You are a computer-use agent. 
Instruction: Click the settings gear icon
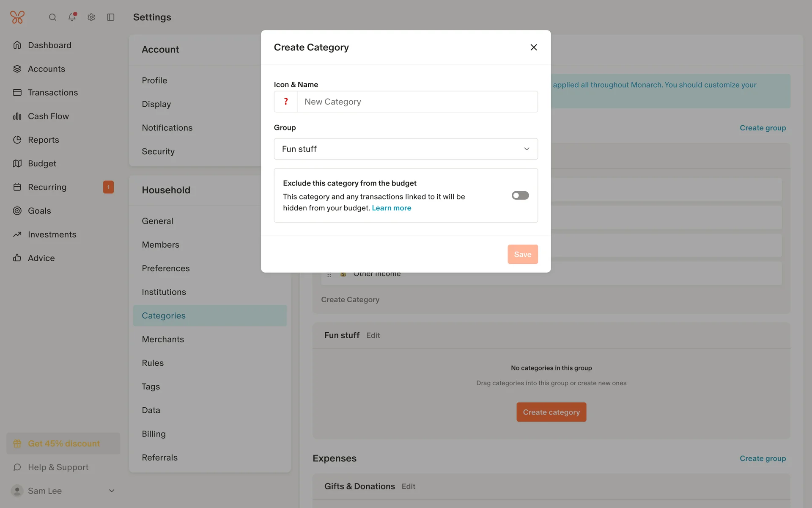coord(91,17)
